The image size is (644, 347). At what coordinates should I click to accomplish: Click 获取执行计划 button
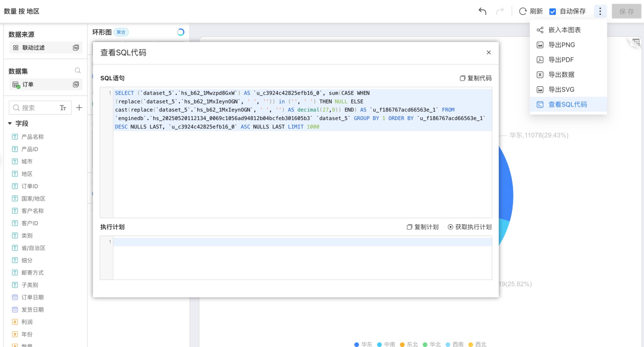(x=470, y=227)
